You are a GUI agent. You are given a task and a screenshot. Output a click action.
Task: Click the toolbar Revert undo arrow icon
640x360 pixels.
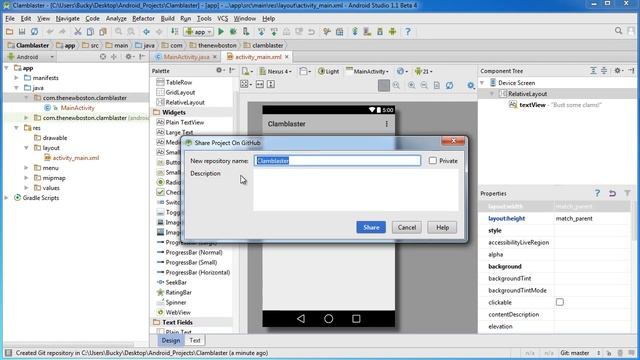(311, 31)
